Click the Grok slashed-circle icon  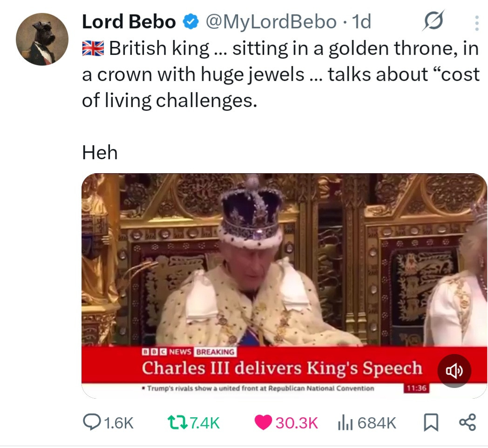tap(433, 21)
